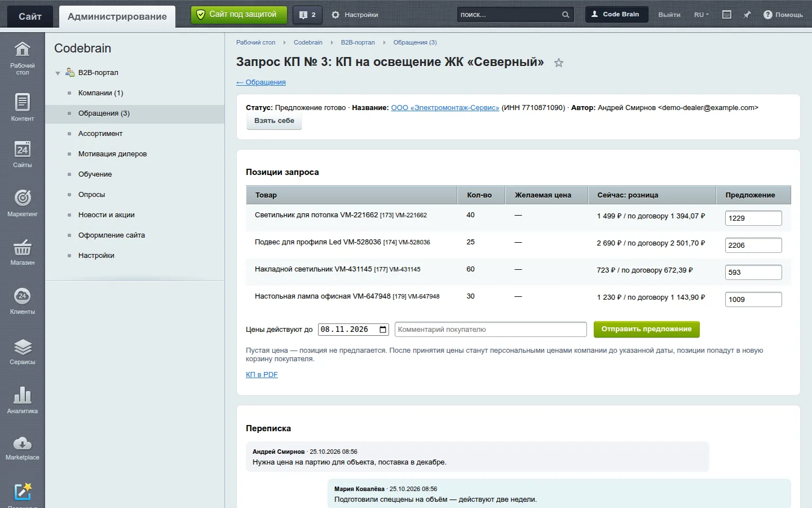Switch to the Администрирование tab
Image resolution: width=812 pixels, height=508 pixels.
pos(117,16)
